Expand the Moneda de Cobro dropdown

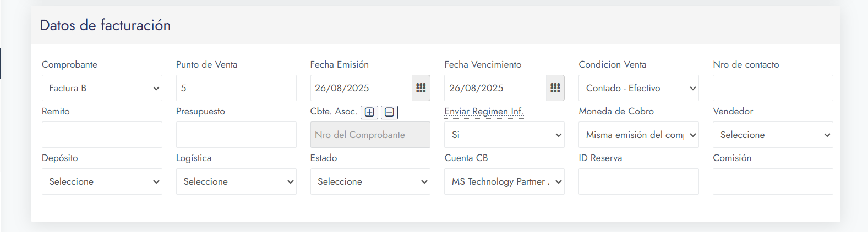[x=638, y=135]
